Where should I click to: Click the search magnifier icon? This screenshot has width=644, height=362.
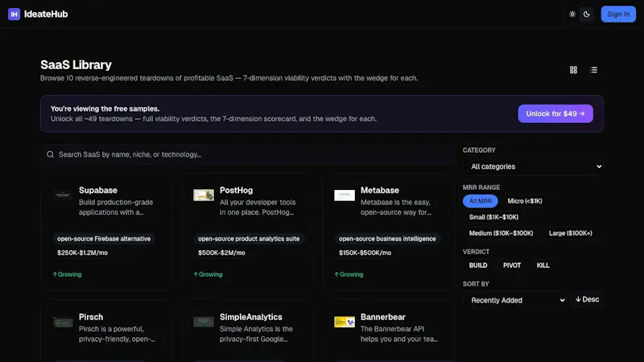[x=50, y=154]
